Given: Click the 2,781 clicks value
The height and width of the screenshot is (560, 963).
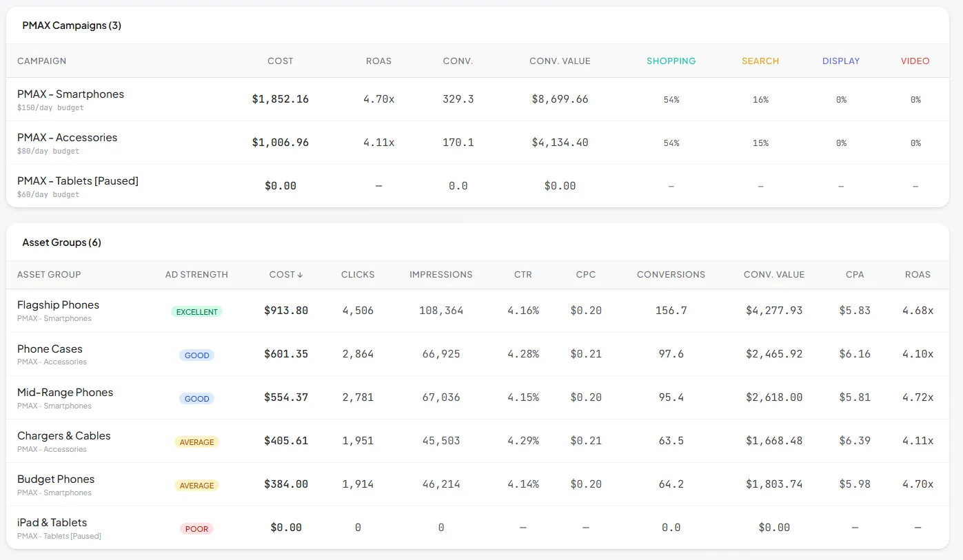Looking at the screenshot, I should [x=358, y=397].
